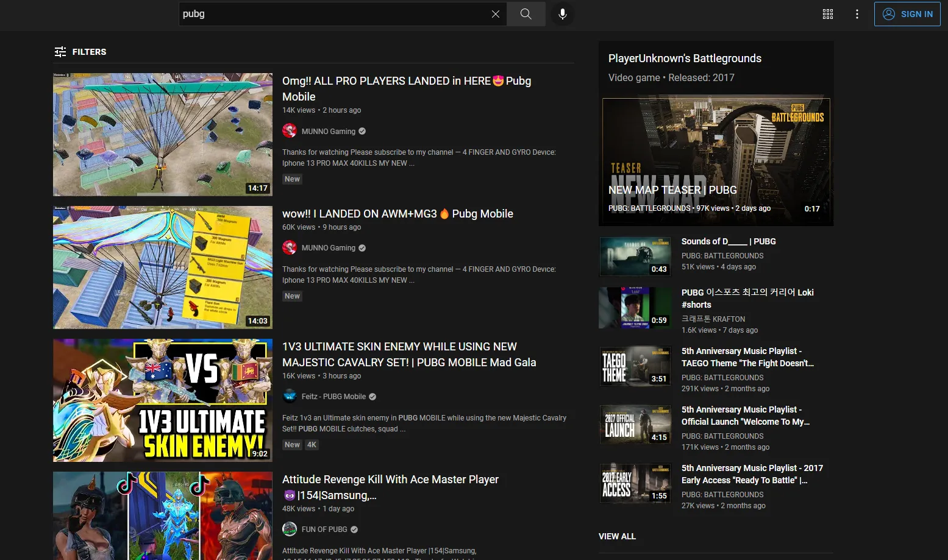Open the YouTube apps grid icon
Viewport: 948px width, 560px height.
[828, 14]
